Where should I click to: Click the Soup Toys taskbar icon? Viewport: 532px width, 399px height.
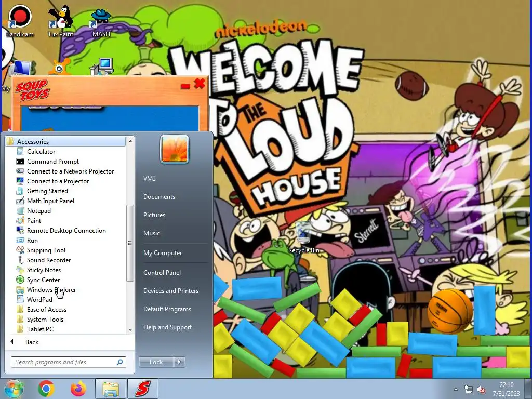pos(143,389)
